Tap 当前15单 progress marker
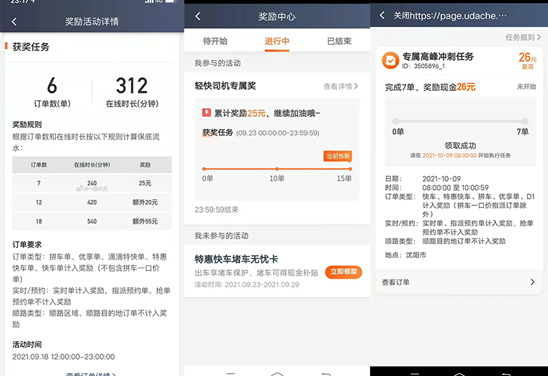 click(x=338, y=156)
